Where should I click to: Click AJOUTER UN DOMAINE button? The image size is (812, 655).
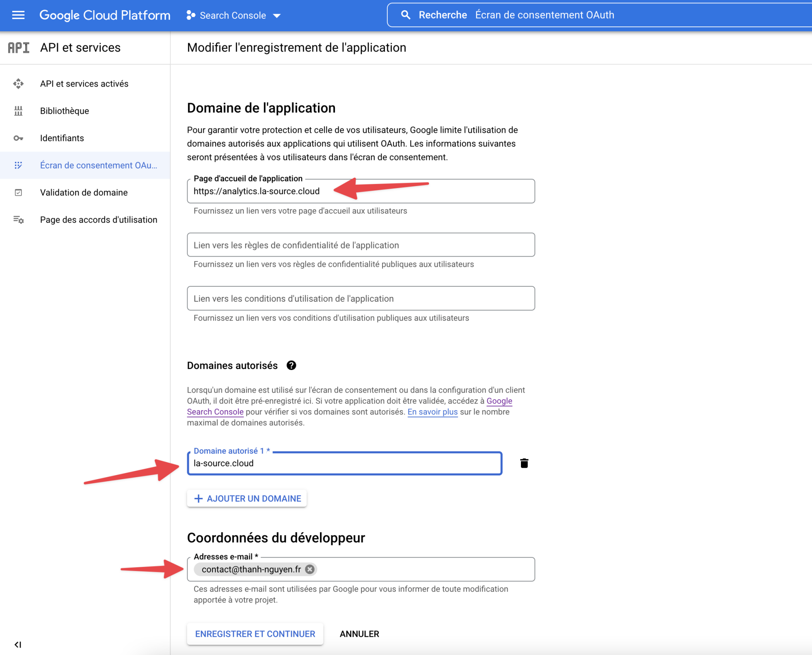(247, 499)
